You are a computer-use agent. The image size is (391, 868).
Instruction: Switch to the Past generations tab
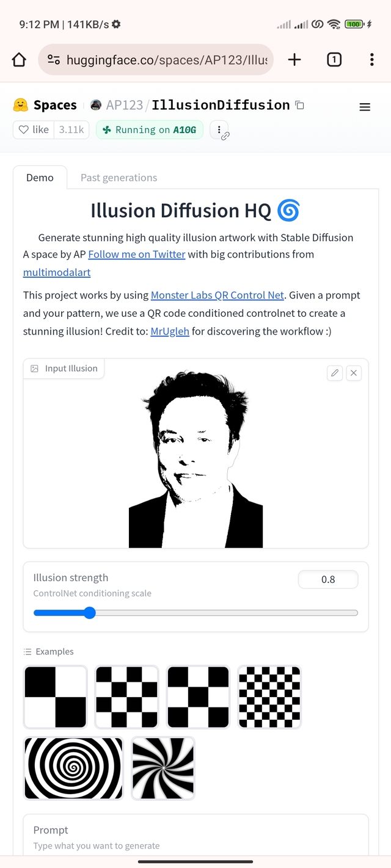tap(119, 178)
